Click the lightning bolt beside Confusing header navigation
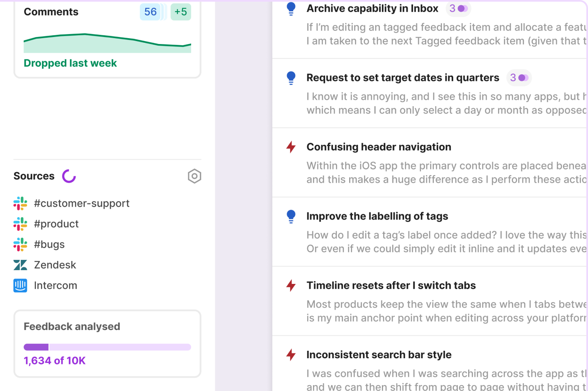 click(291, 147)
